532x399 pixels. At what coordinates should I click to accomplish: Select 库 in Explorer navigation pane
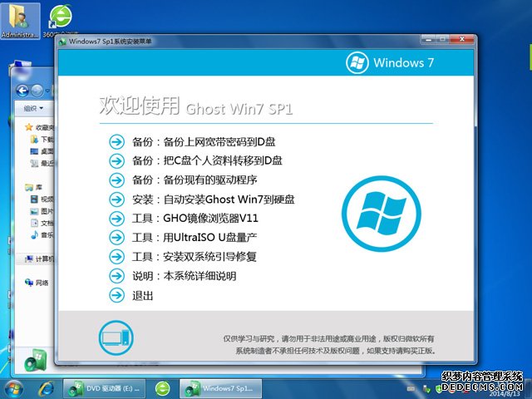click(34, 187)
